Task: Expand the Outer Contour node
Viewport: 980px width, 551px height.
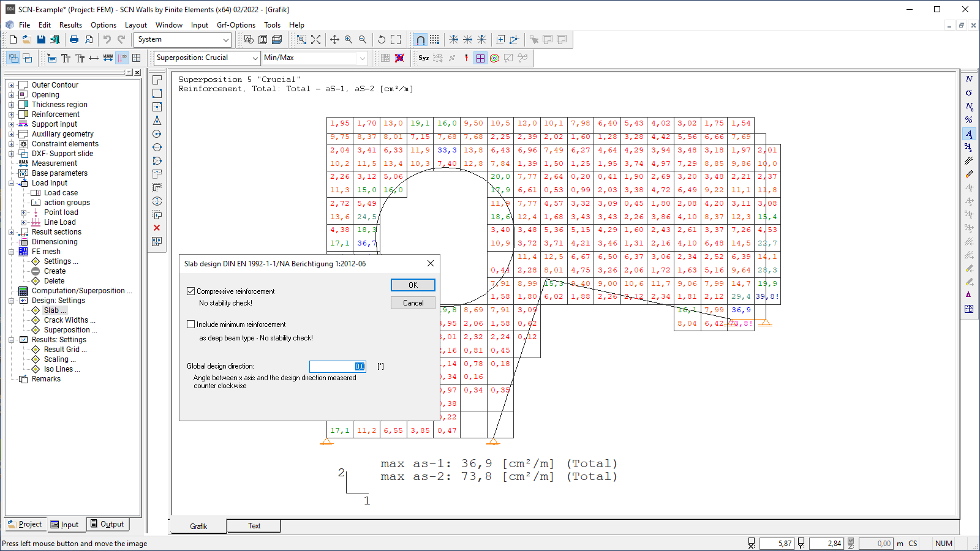Action: coord(11,85)
